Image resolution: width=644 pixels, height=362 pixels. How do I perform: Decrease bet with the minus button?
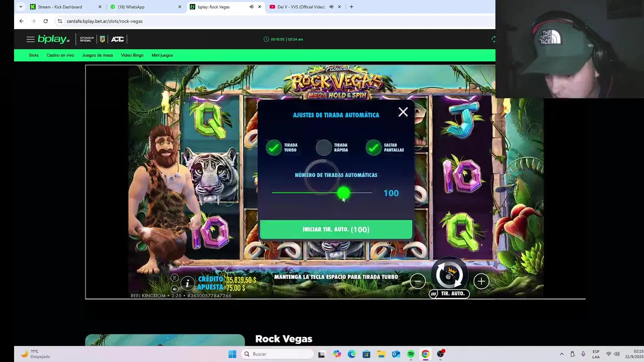[x=418, y=282]
